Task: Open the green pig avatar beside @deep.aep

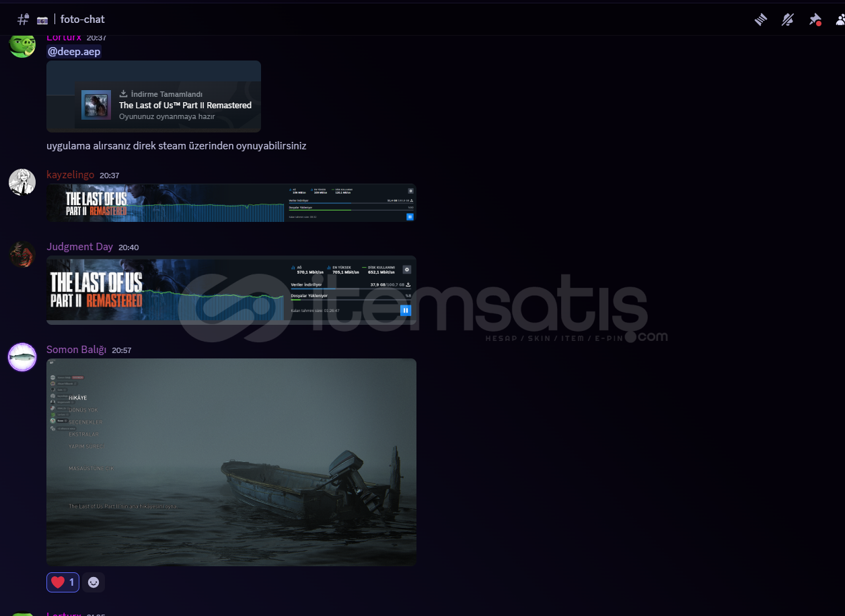Action: [22, 44]
